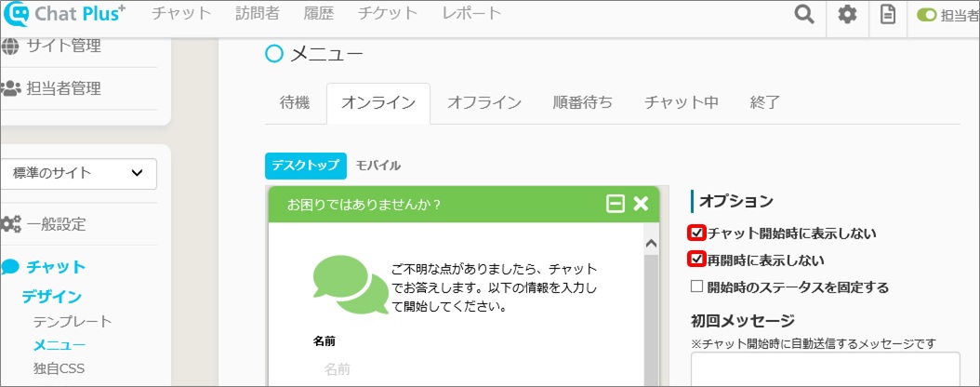This screenshot has height=387, width=980.
Task: Click the gears icon beside 一般設定
Action: pyautogui.click(x=11, y=224)
